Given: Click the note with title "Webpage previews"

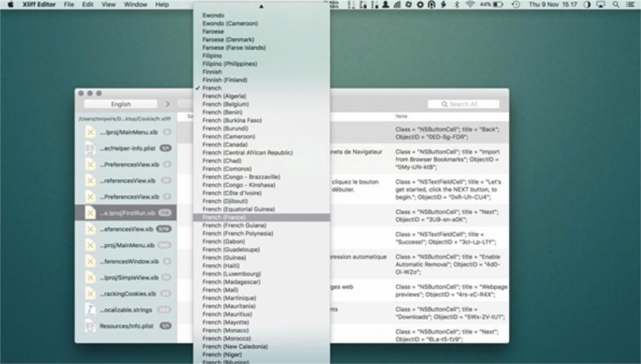Looking at the screenshot, I should [451, 290].
